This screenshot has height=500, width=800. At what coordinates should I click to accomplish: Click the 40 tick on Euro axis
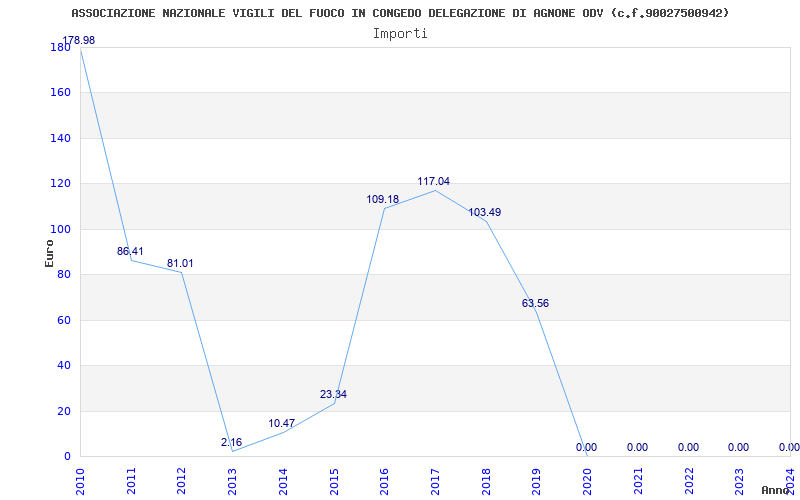pos(63,365)
